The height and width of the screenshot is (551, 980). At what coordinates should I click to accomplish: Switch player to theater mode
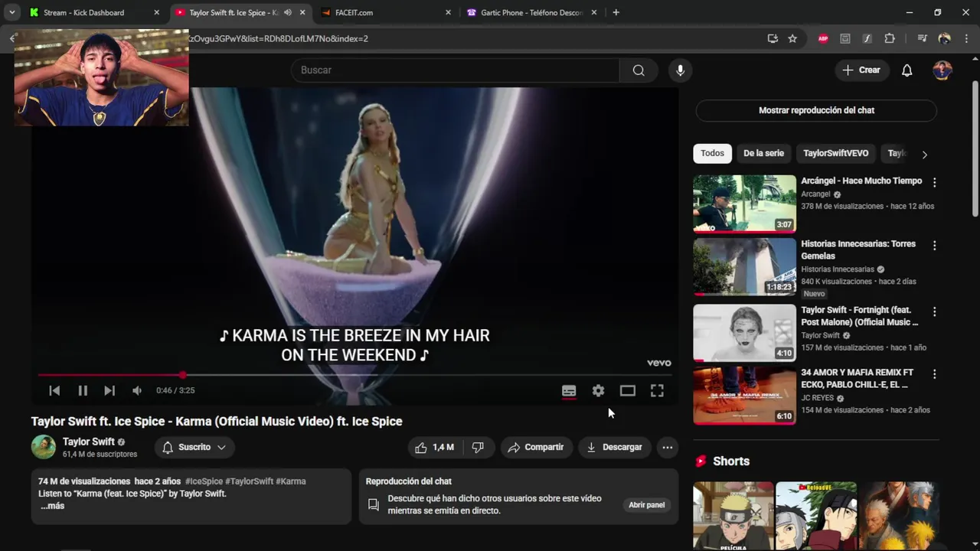628,390
